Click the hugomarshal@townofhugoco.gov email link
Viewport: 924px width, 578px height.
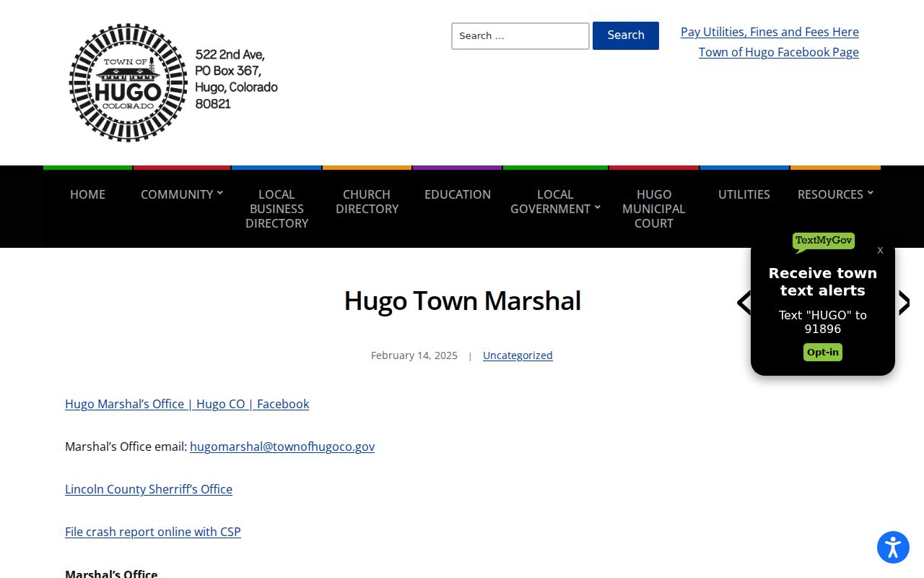pos(282,447)
